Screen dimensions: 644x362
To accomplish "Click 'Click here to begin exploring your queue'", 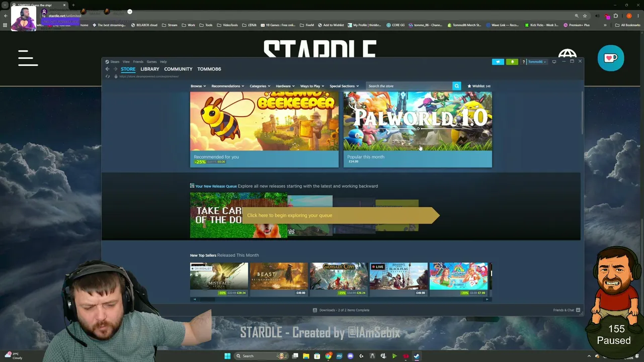I will (340, 215).
